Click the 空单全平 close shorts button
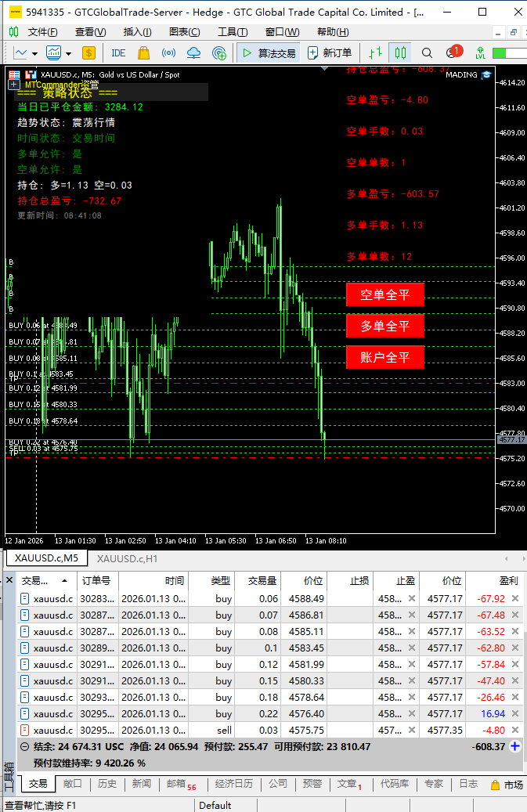The width and height of the screenshot is (527, 812). coord(385,294)
